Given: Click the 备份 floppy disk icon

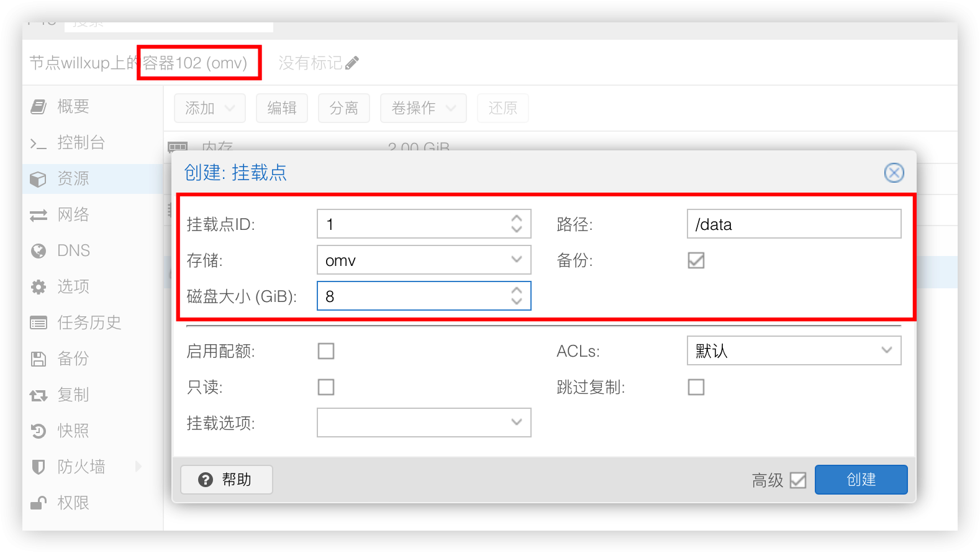Looking at the screenshot, I should [39, 359].
